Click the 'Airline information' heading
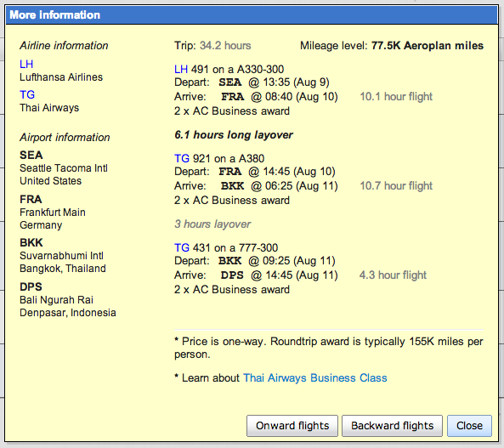 click(x=64, y=46)
